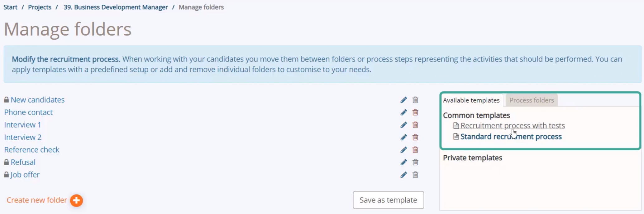Viewport: 644px width, 214px height.
Task: Click the pencil icon for Refusal
Action: pyautogui.click(x=403, y=162)
